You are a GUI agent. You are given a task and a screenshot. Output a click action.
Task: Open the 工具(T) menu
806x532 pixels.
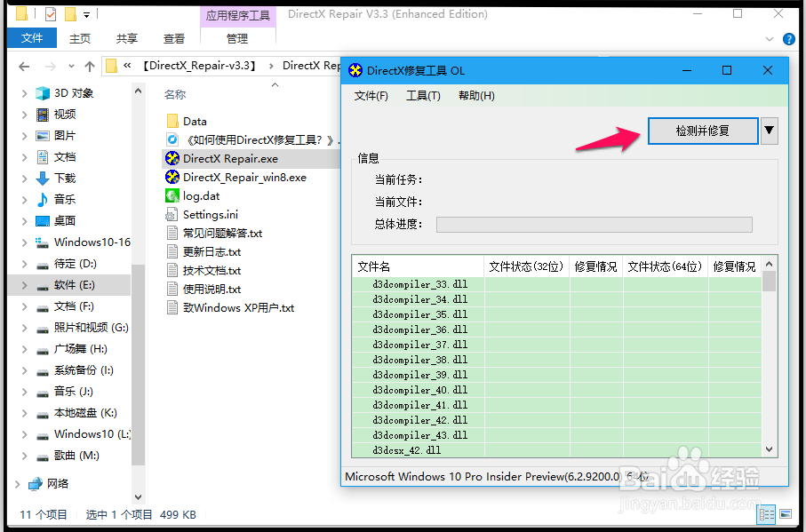(423, 96)
